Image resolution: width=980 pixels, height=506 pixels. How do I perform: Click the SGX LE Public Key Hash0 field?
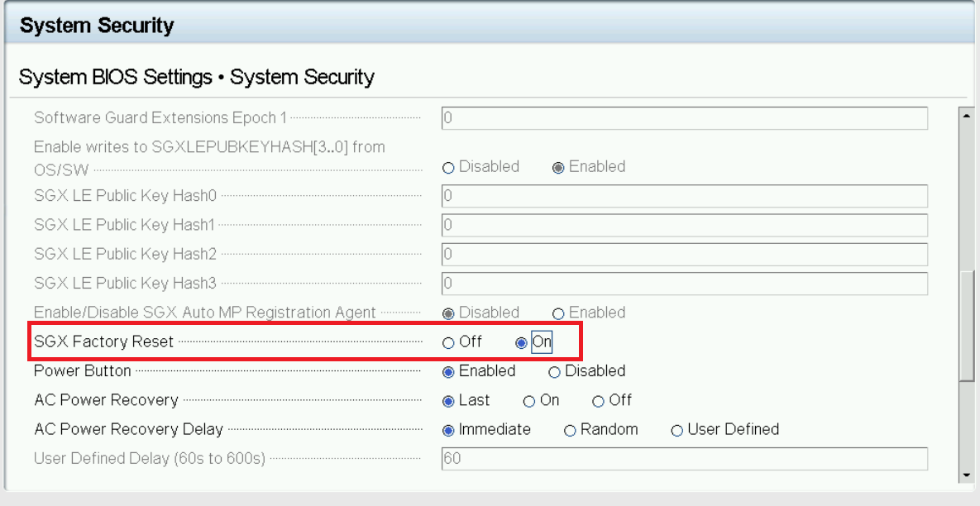[685, 196]
